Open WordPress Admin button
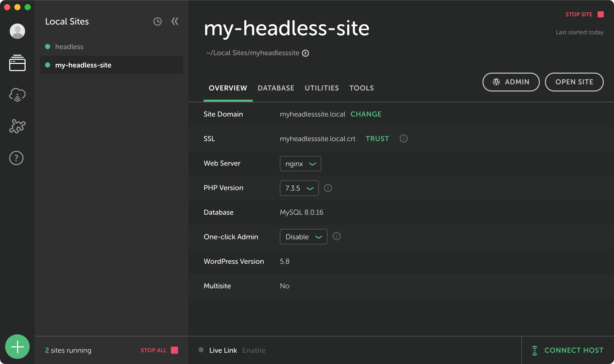This screenshot has width=614, height=364. click(x=511, y=82)
